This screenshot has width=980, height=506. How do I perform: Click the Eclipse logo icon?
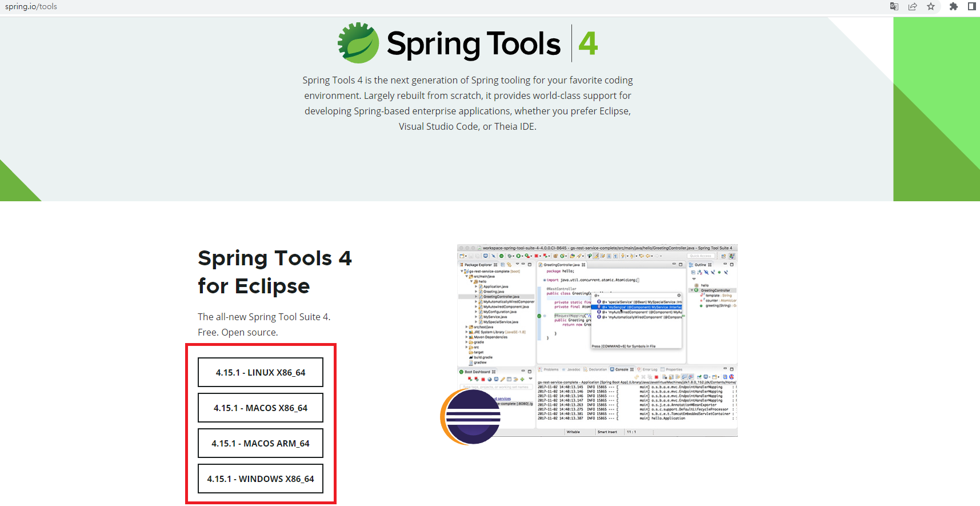pyautogui.click(x=470, y=417)
